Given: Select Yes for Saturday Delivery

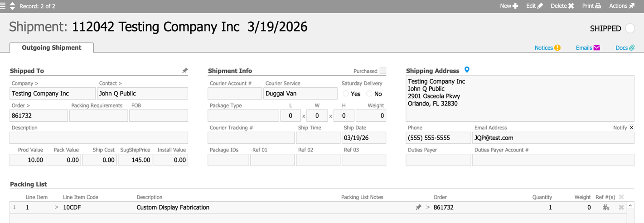Looking at the screenshot, I should [346, 94].
